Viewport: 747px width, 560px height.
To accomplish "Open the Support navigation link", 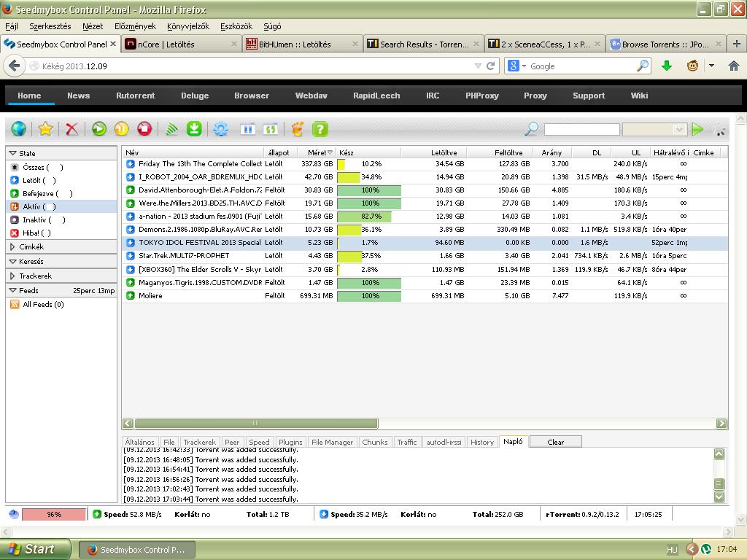I will click(x=589, y=96).
